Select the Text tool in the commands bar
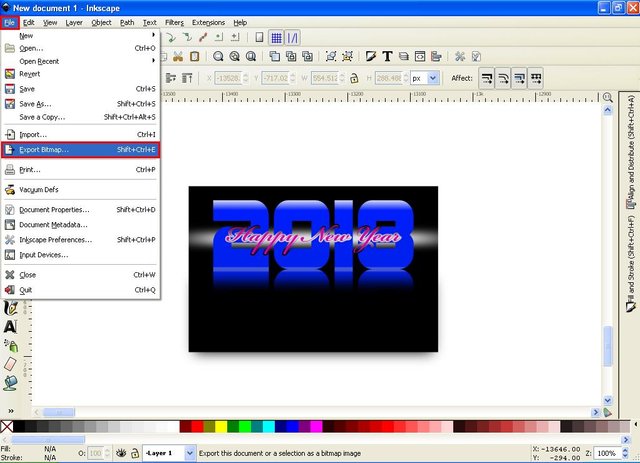Viewport: 640px width, 463px height. click(387, 56)
